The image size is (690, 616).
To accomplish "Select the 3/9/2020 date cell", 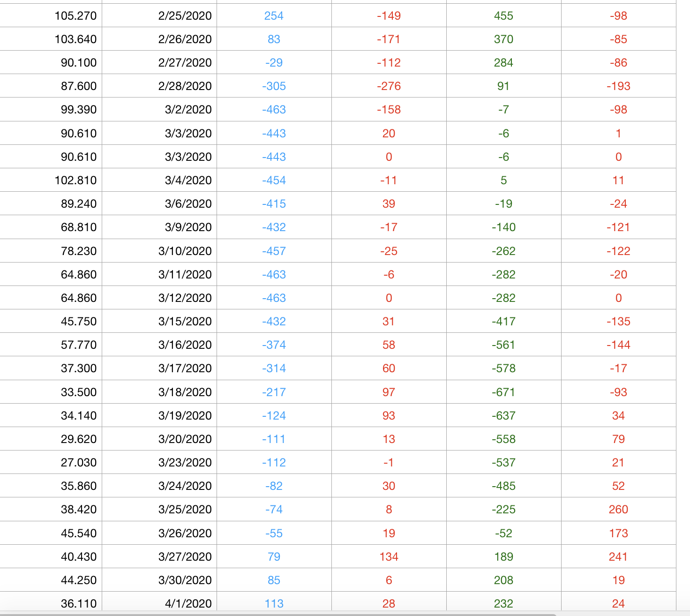I will pos(159,227).
